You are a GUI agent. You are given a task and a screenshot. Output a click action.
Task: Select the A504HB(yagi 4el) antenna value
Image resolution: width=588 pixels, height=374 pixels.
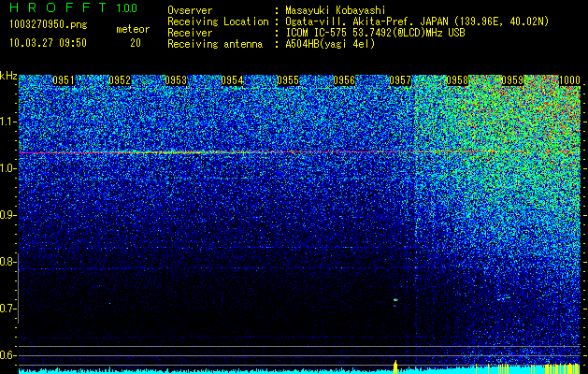330,44
